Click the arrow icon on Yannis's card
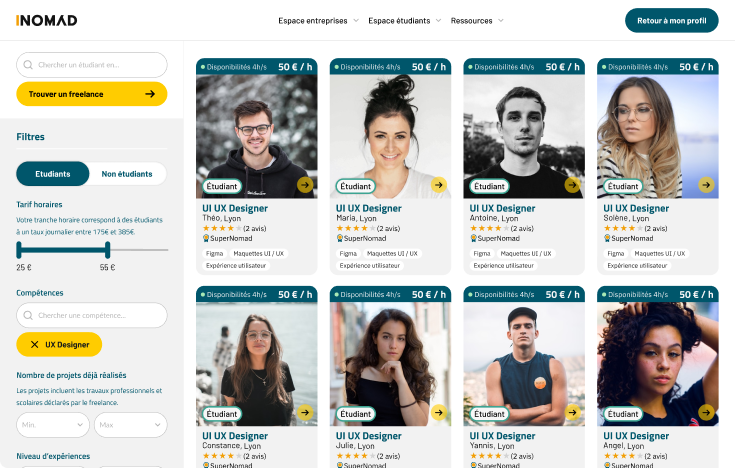This screenshot has width=735, height=468. 572,413
